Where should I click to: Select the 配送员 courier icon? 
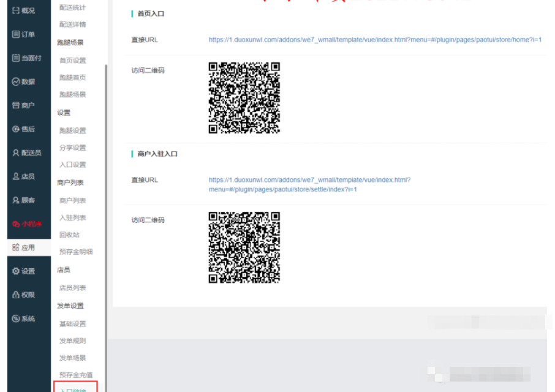pyautogui.click(x=16, y=153)
